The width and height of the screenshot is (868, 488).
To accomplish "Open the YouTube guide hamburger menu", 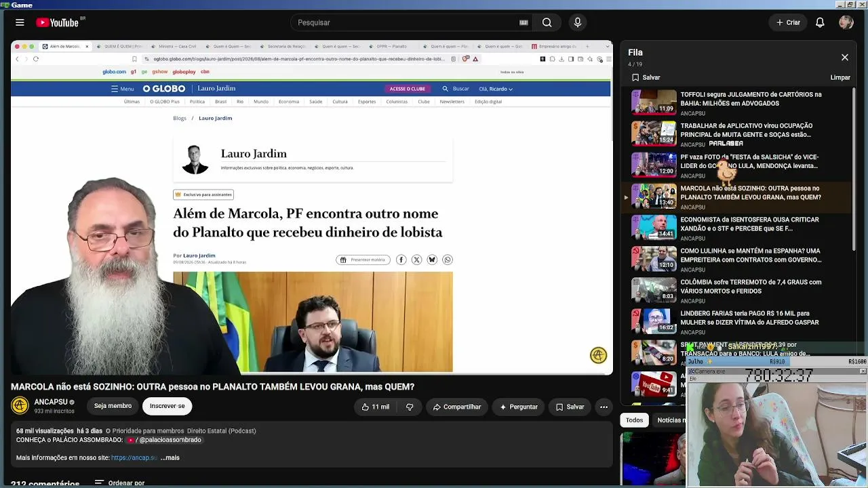I will pos(20,22).
